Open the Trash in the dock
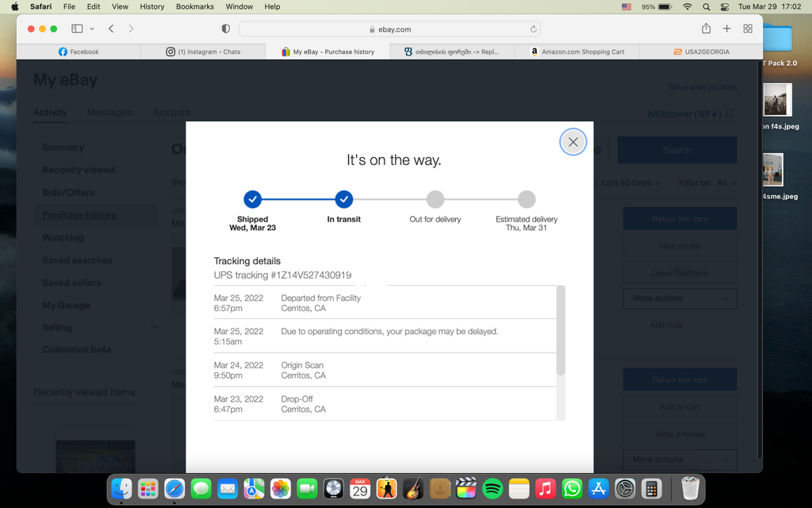 pos(690,489)
